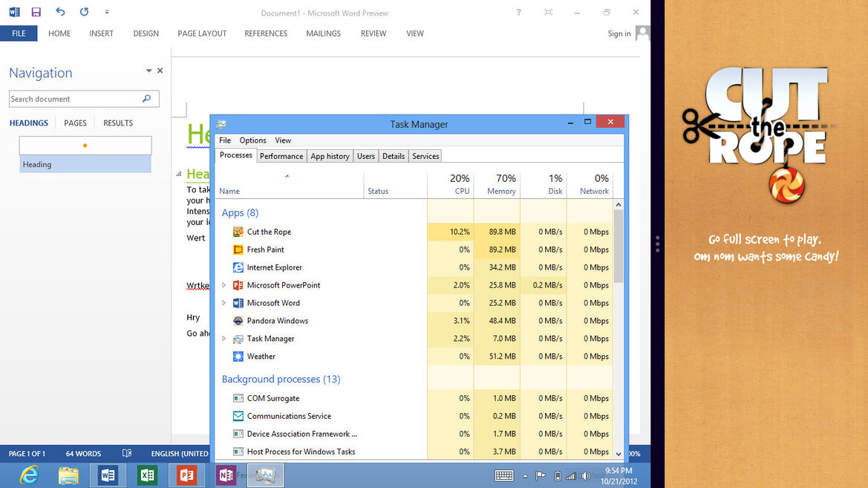Open the INSERT ribbon tab in Word
The image size is (868, 488).
(x=101, y=33)
